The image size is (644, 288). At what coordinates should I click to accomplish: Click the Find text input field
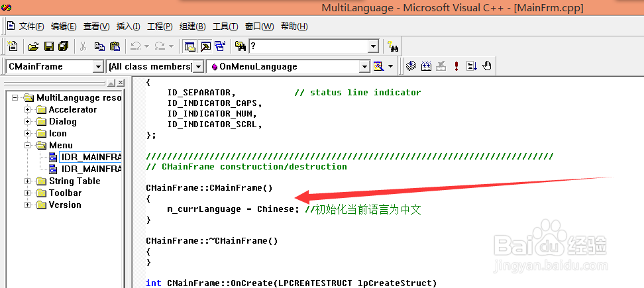(309, 46)
